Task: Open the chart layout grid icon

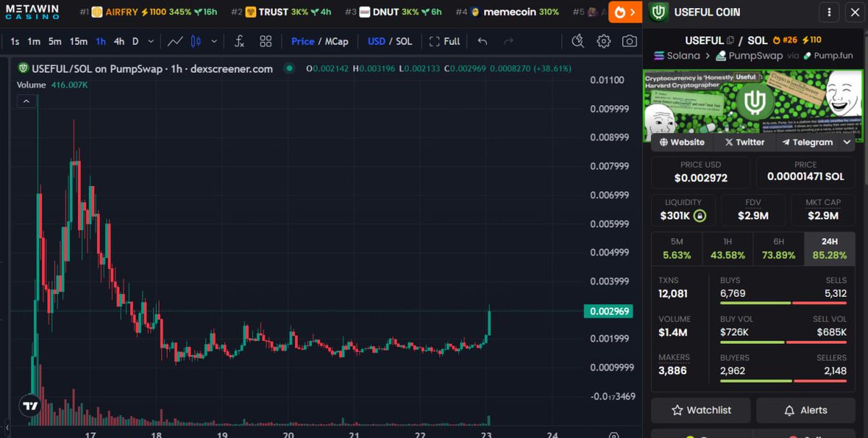Action: coord(265,41)
